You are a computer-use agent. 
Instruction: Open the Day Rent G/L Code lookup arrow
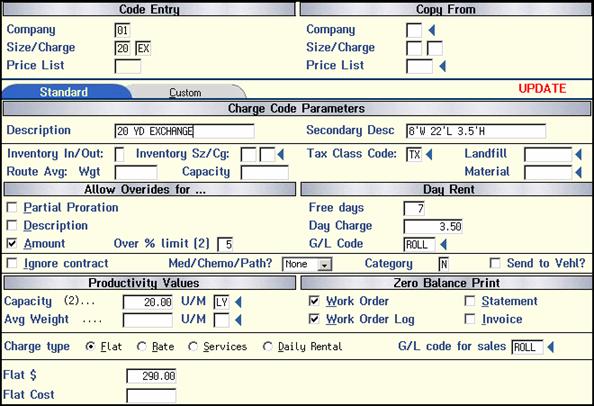(443, 244)
